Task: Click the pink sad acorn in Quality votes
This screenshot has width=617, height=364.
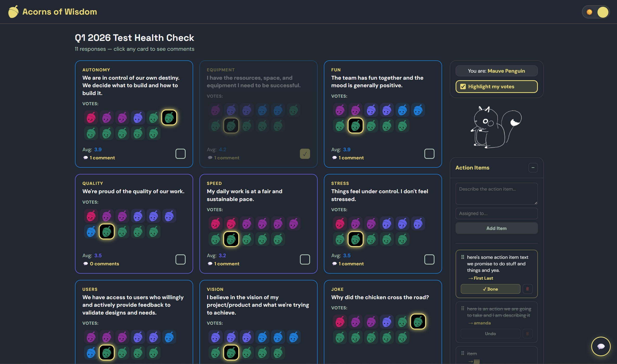Action: click(91, 216)
